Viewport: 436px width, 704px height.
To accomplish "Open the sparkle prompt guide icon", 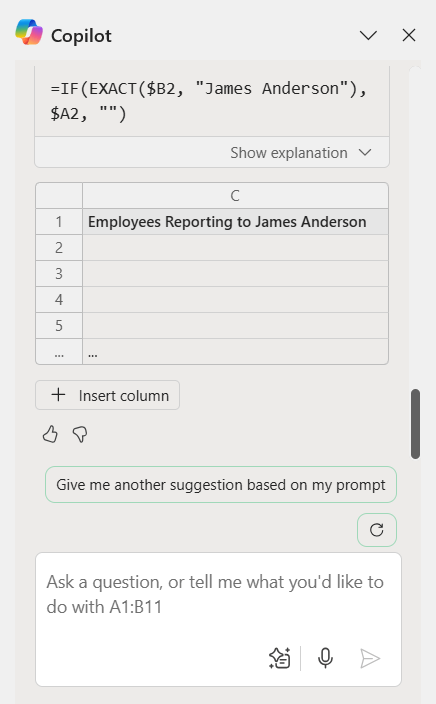I will click(280, 658).
